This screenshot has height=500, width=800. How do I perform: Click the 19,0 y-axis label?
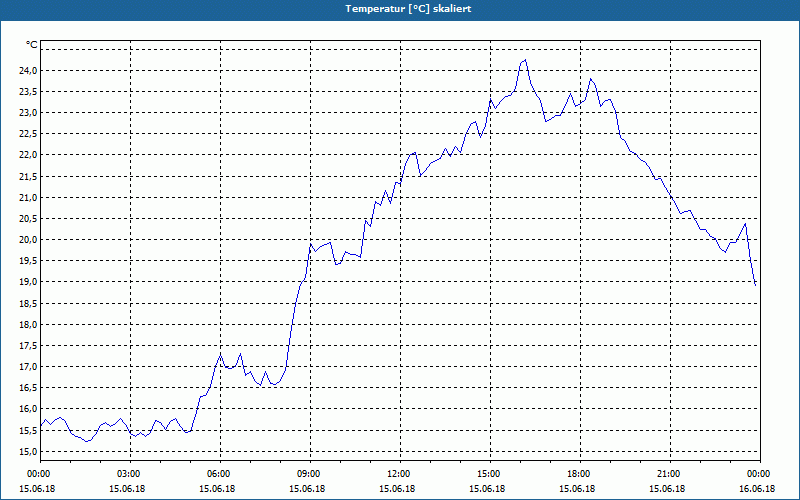tap(29, 282)
